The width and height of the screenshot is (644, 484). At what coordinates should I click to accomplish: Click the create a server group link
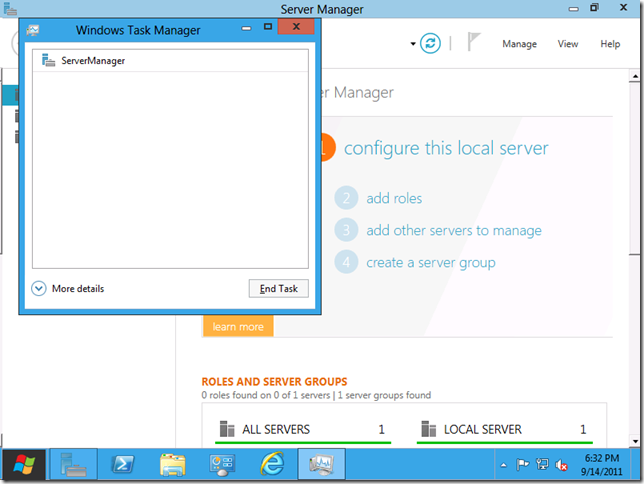(430, 263)
